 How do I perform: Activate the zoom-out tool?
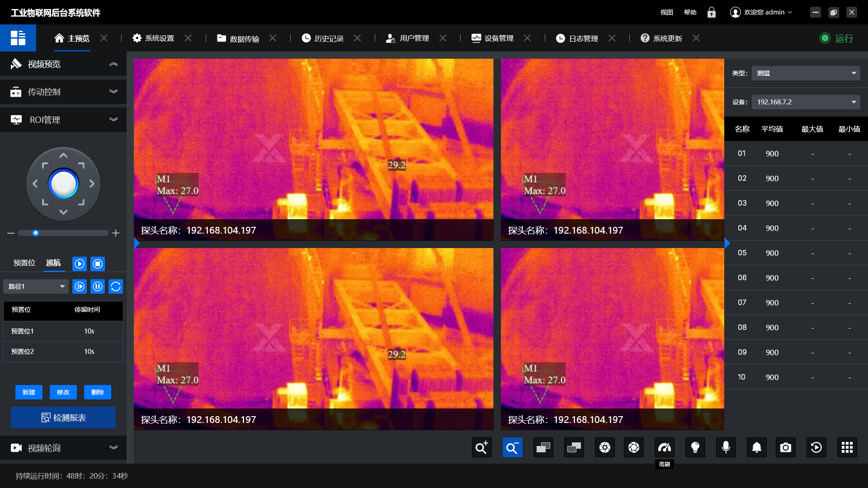point(512,447)
